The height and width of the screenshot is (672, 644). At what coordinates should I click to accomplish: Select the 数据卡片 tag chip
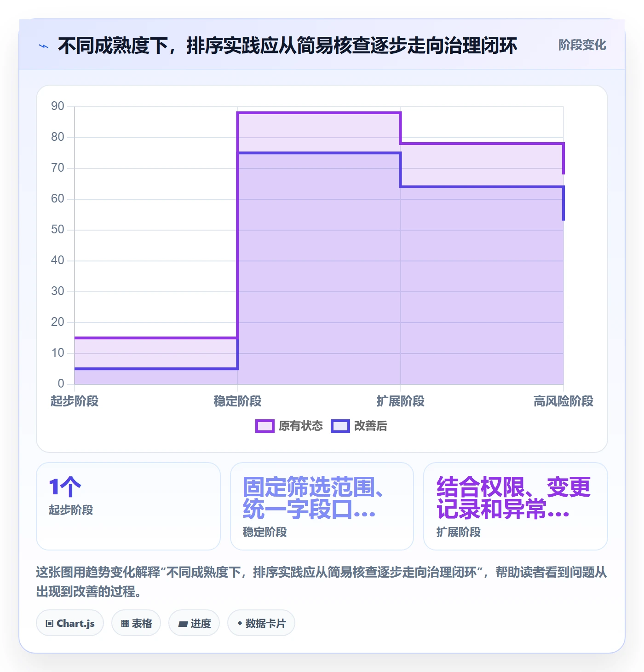point(261,623)
